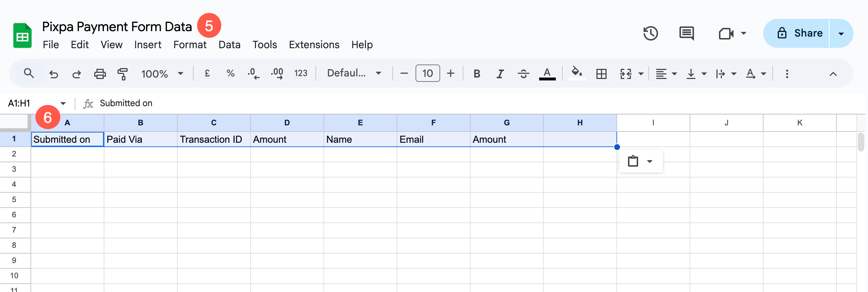The height and width of the screenshot is (292, 868).
Task: Increase decimal places
Action: pos(277,74)
